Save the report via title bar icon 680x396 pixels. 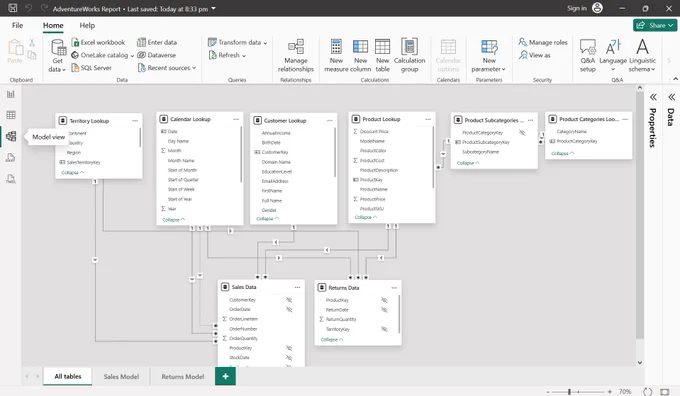click(13, 8)
